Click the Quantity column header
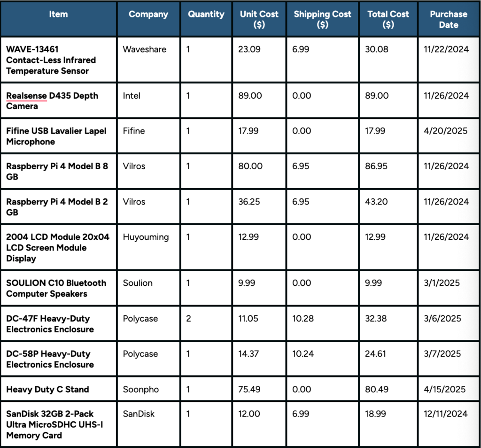481x448 pixels. click(206, 19)
